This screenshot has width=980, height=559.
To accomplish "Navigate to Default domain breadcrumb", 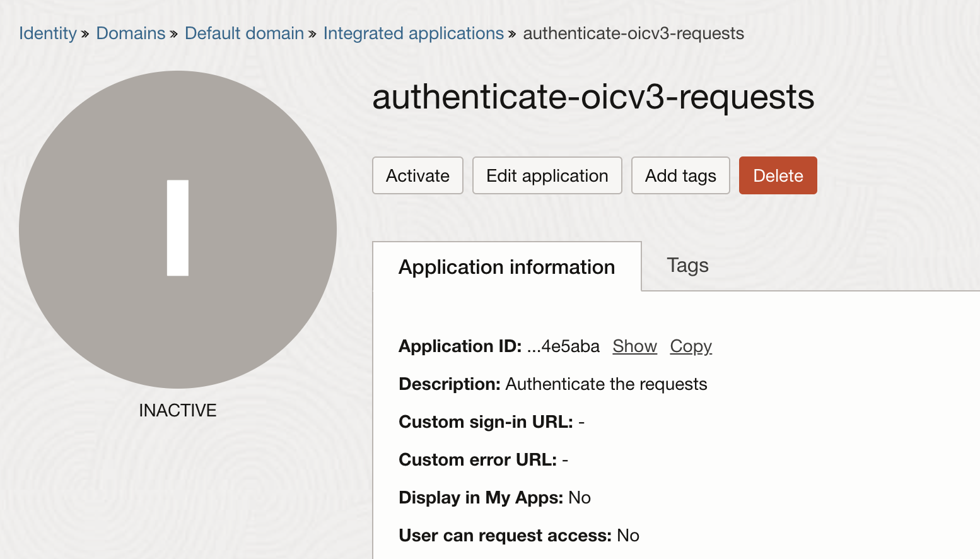I will point(244,33).
